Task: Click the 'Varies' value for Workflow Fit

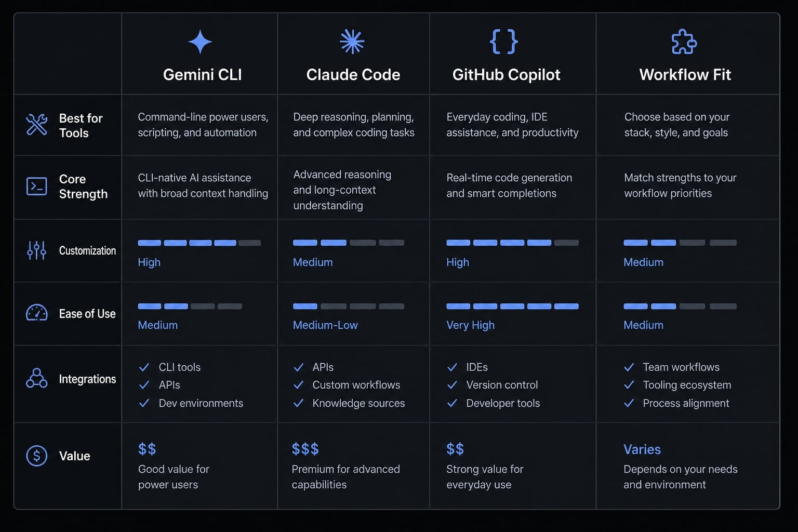Action: 642,449
